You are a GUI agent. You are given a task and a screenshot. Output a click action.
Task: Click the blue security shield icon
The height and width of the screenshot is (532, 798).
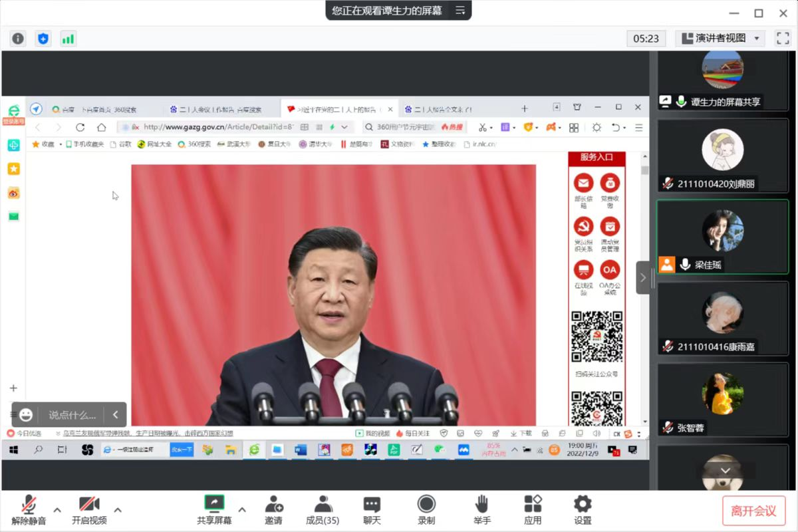click(43, 39)
